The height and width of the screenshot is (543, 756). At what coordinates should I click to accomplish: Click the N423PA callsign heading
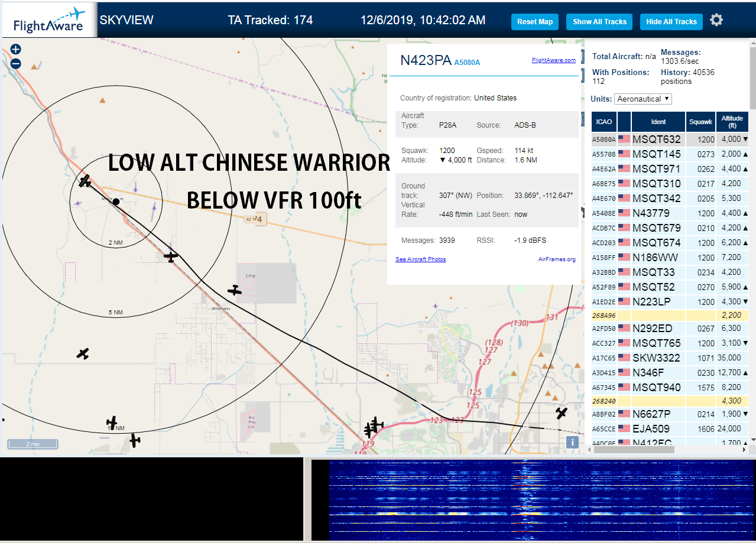(426, 60)
